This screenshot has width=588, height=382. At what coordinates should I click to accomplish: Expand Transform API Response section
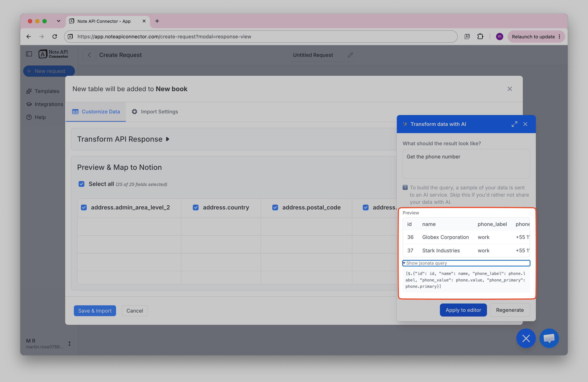point(123,139)
